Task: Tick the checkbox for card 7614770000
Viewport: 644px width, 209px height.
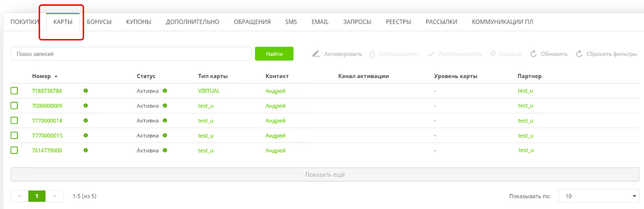Action: (14, 150)
